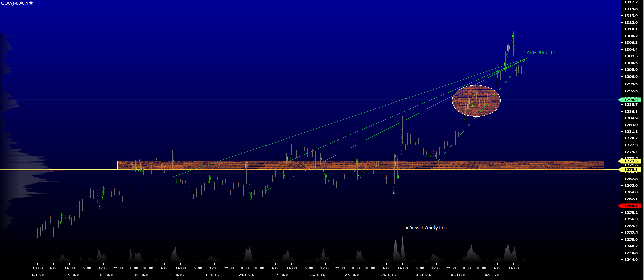Click the 1310.1 level on price scale
The width and height of the screenshot is (644, 280).
631,29
